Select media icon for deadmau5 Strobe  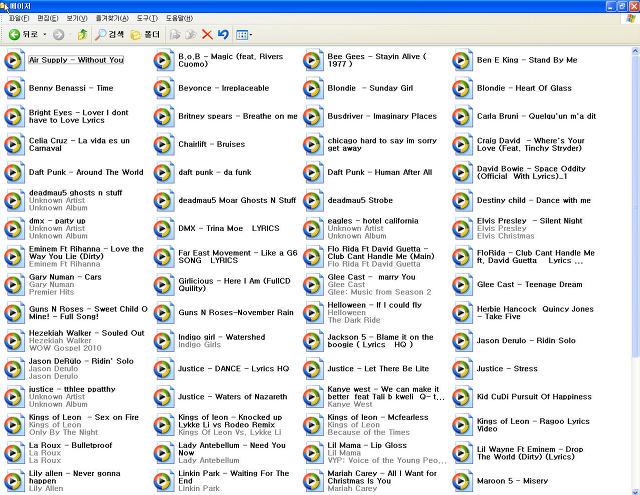coord(313,200)
